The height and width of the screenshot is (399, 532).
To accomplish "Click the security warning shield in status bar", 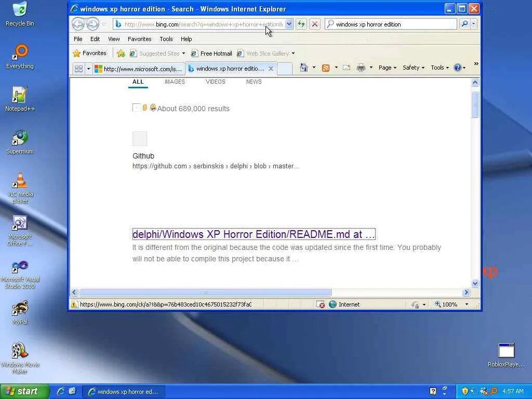I will tap(74, 304).
